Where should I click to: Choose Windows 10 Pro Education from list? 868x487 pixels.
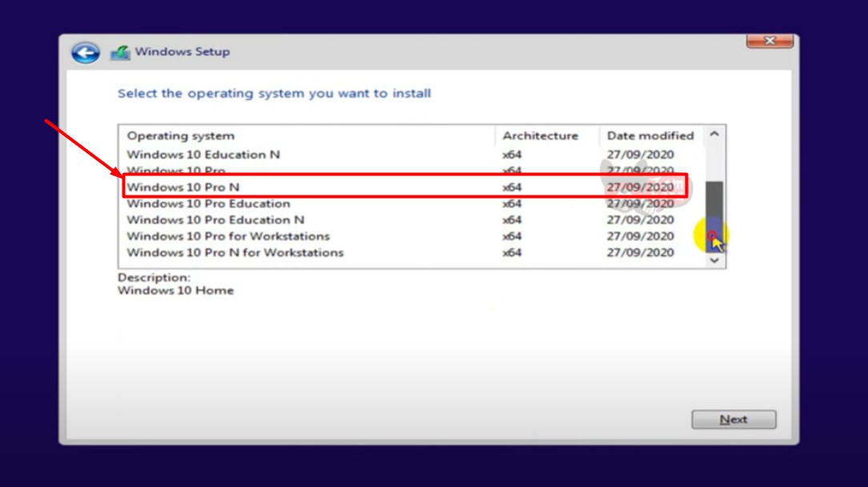(412, 203)
